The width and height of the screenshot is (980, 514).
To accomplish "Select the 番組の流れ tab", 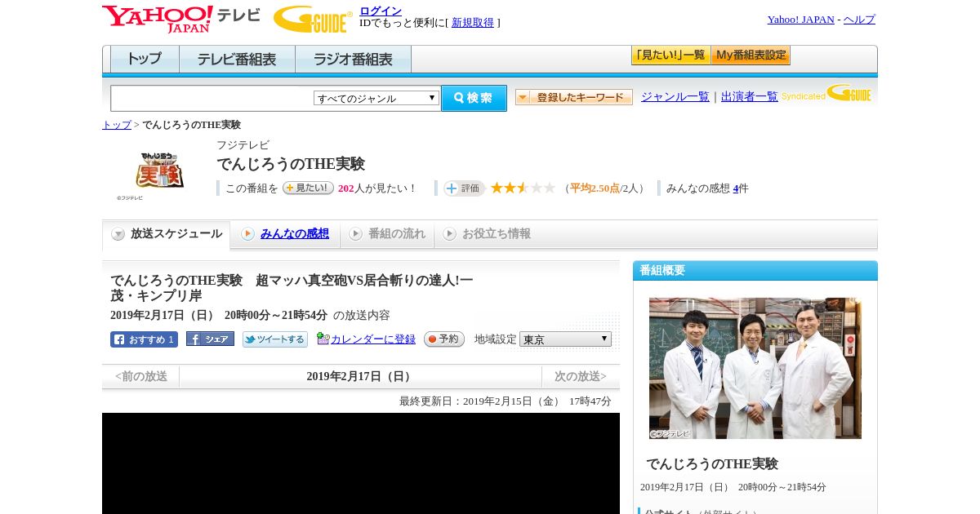I will pyautogui.click(x=387, y=234).
